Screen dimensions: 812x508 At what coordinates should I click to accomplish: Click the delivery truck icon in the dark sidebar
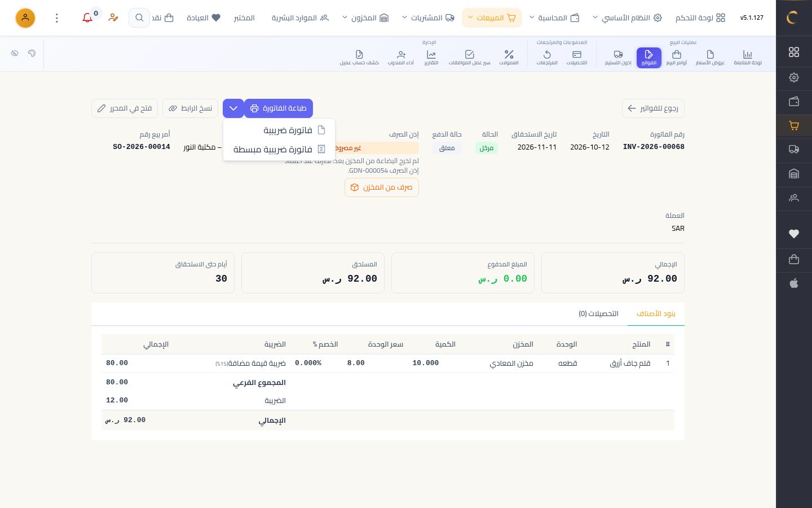[794, 150]
